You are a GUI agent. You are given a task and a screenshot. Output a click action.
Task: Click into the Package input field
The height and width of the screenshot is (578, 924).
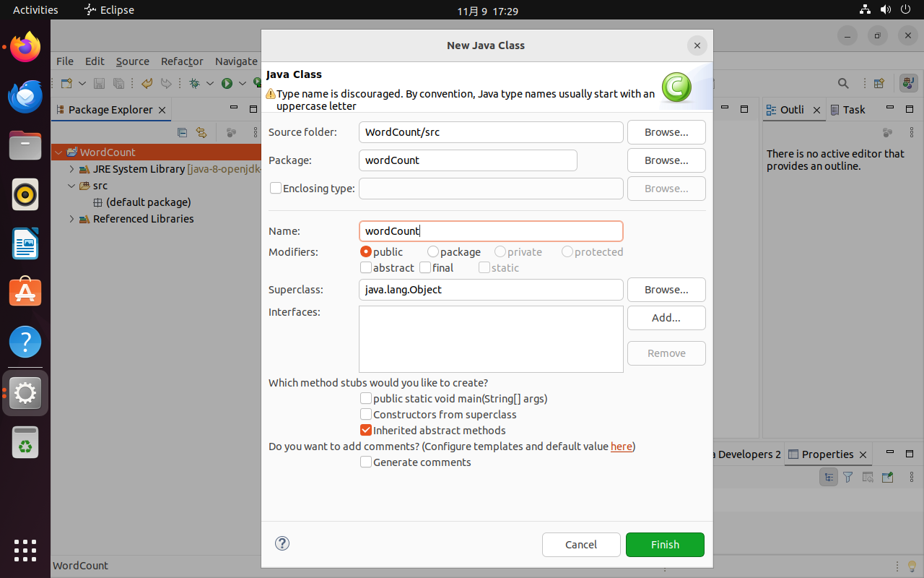[x=468, y=160]
